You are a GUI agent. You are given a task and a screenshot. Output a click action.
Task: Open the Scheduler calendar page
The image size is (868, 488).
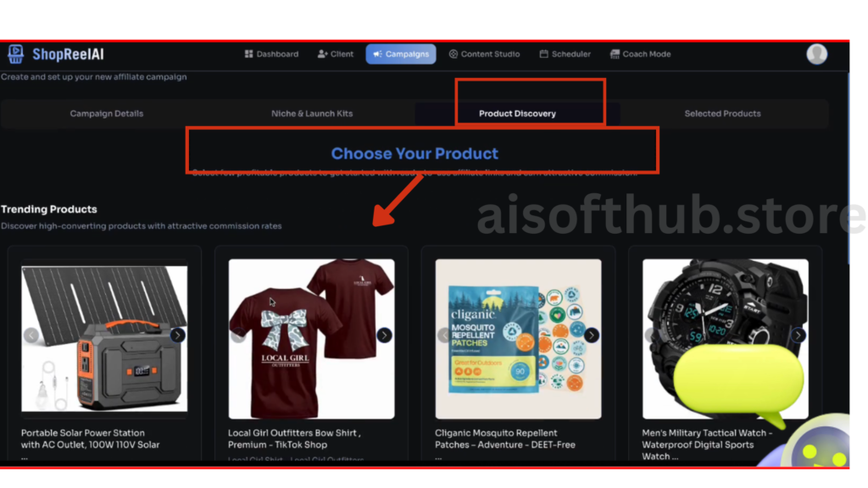(x=565, y=54)
